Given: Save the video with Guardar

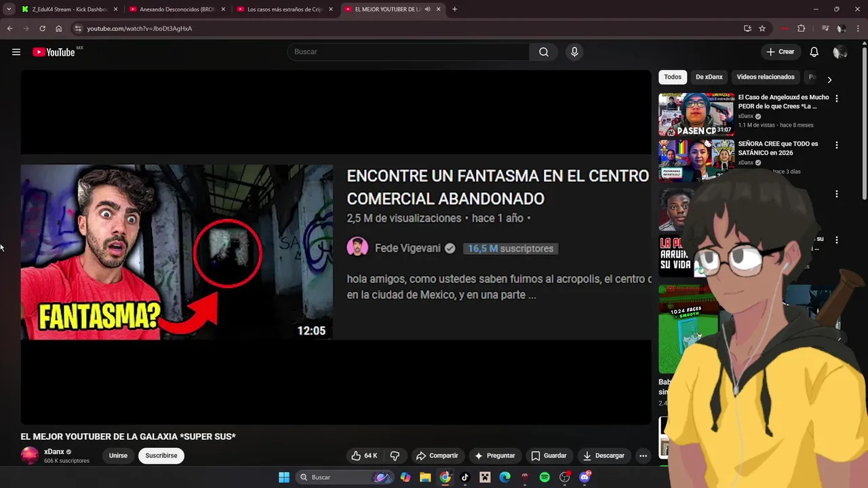Looking at the screenshot, I should click(549, 455).
